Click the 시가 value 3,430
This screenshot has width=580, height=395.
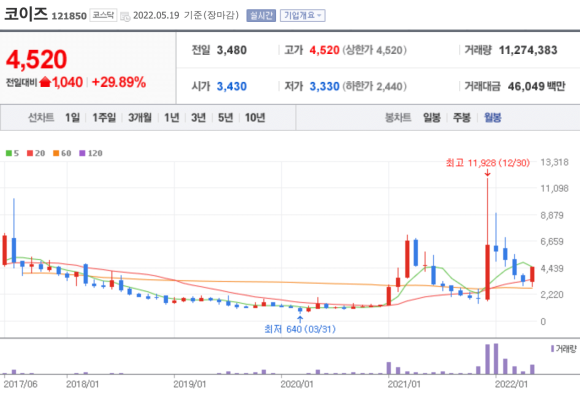pos(232,86)
